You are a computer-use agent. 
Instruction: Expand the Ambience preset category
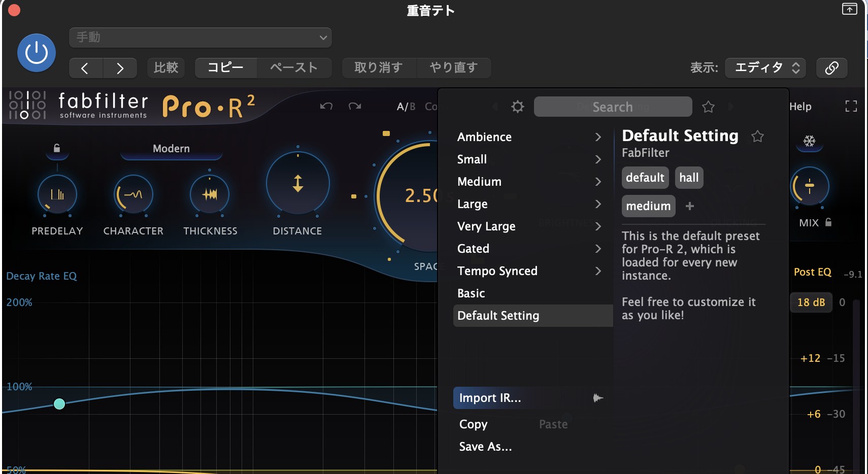(x=529, y=137)
